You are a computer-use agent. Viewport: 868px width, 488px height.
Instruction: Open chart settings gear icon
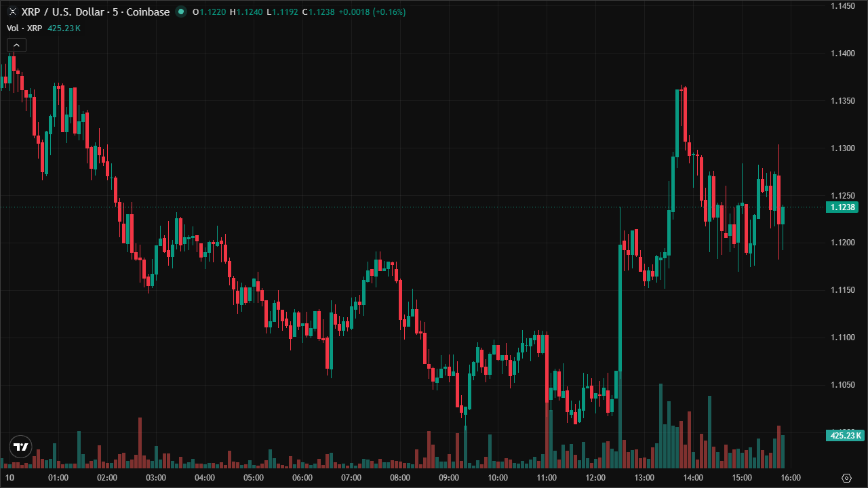click(x=846, y=478)
